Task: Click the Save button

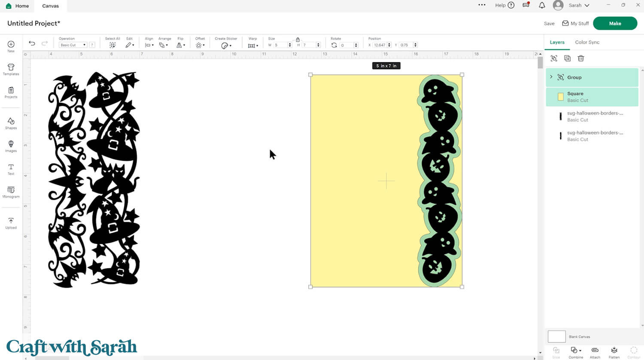Action: [x=549, y=24]
